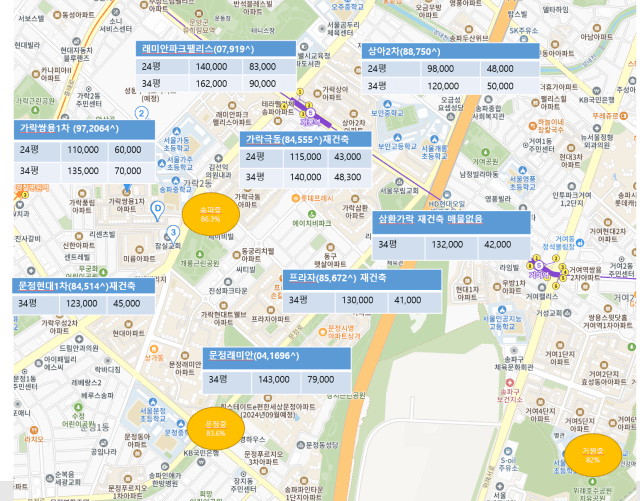Select the 문정현대1차(84,514^)재건축 header
The height and width of the screenshot is (501, 640).
84,286
